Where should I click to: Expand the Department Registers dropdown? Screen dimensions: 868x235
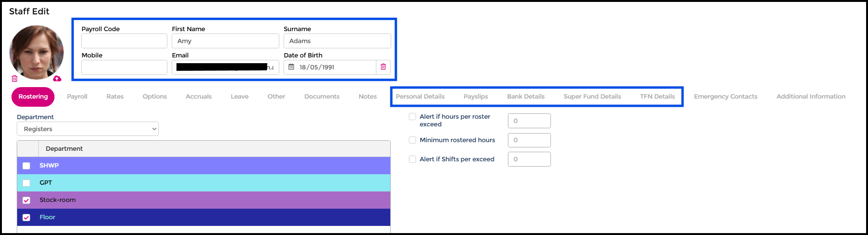(88, 129)
